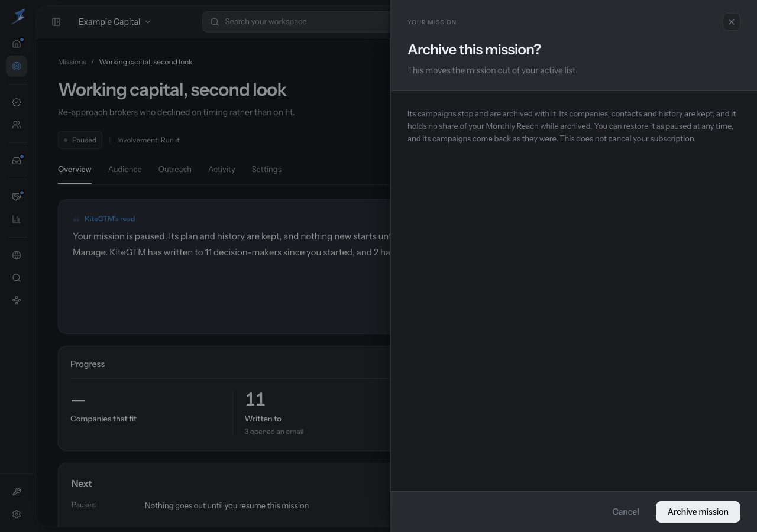
Task: Open the approvals check-badge icon in the sidebar
Action: pos(17,102)
